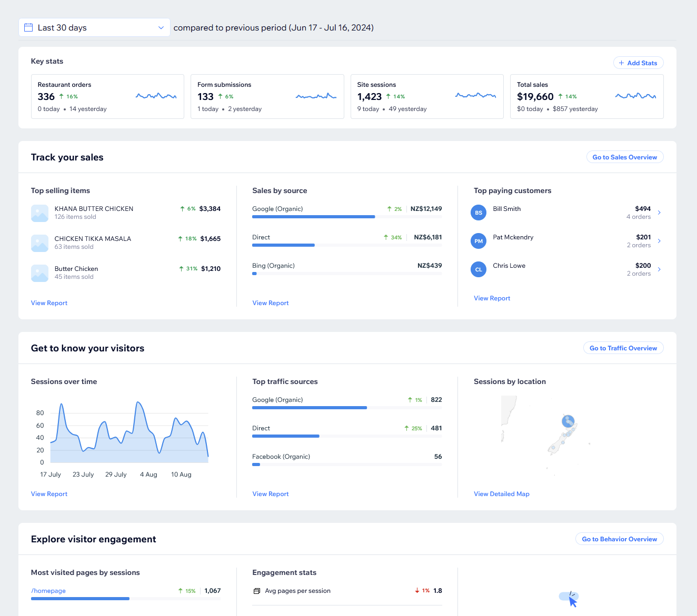The height and width of the screenshot is (616, 697).
Task: Click the Avg pages per session icon
Action: click(257, 591)
